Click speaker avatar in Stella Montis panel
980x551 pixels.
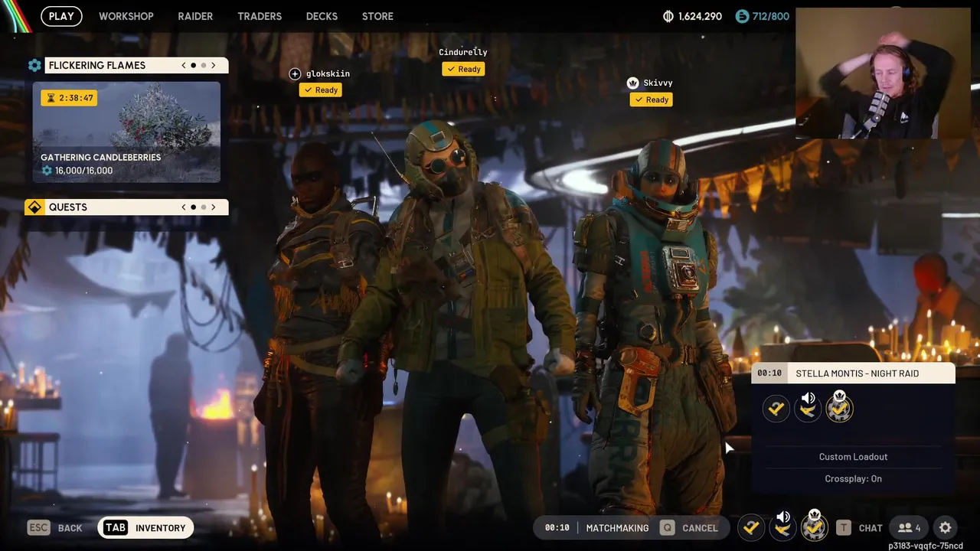(x=808, y=407)
